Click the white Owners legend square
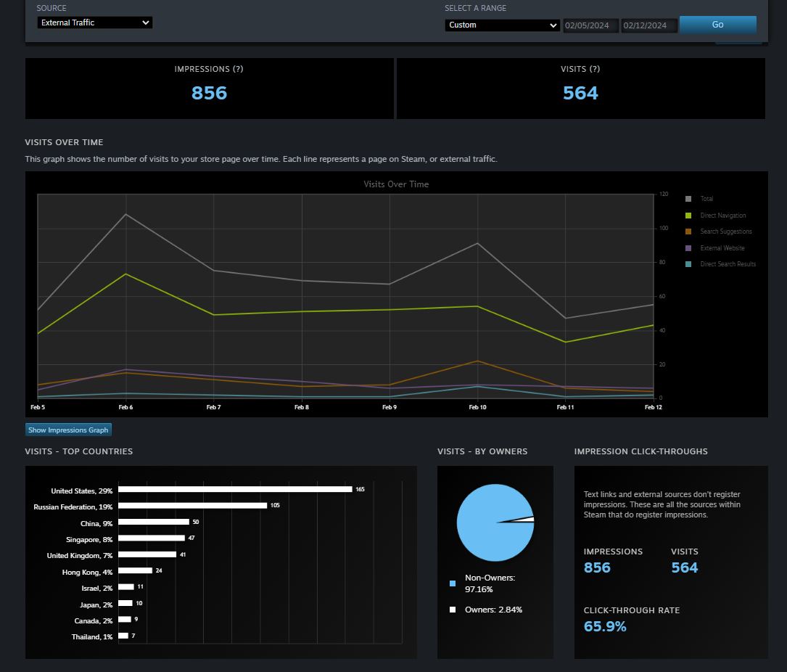The height and width of the screenshot is (672, 787). (453, 610)
